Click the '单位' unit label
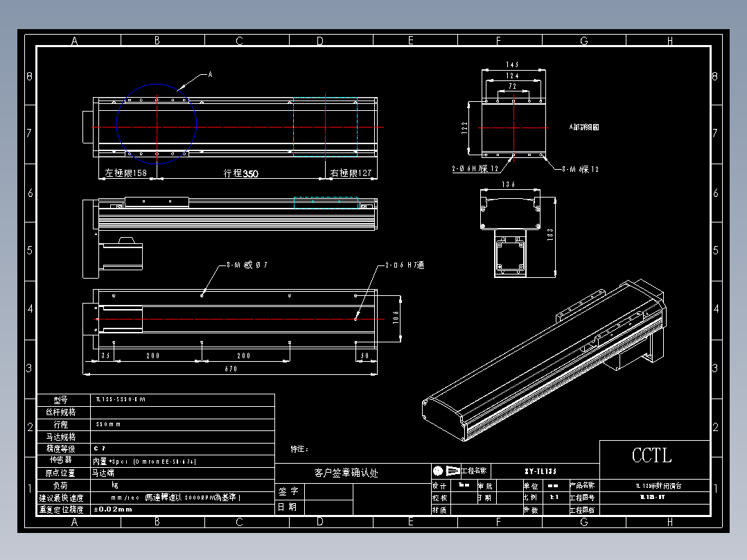The width and height of the screenshot is (747, 560). 531,486
